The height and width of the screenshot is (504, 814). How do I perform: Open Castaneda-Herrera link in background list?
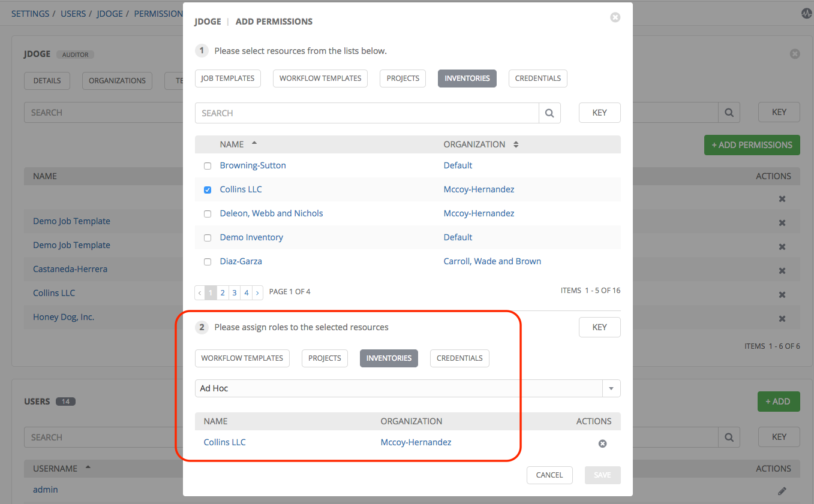[70, 269]
